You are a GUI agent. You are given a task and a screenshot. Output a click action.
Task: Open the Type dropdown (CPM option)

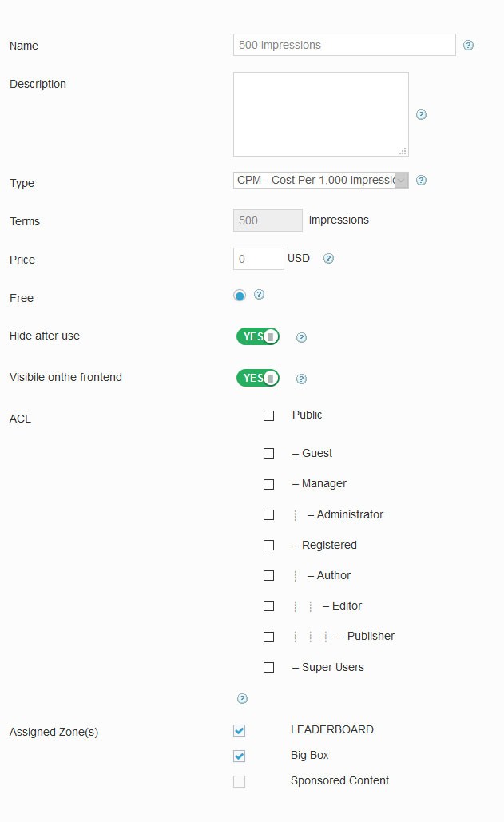pos(321,181)
